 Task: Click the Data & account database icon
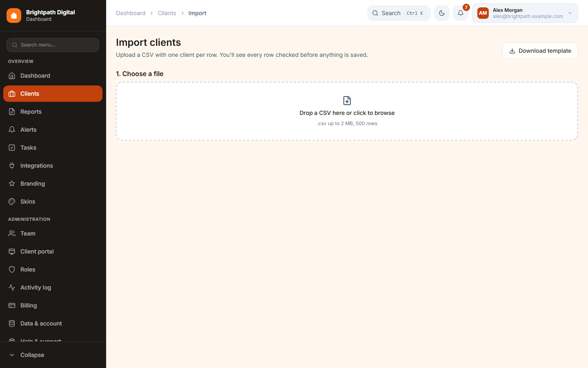(12, 323)
